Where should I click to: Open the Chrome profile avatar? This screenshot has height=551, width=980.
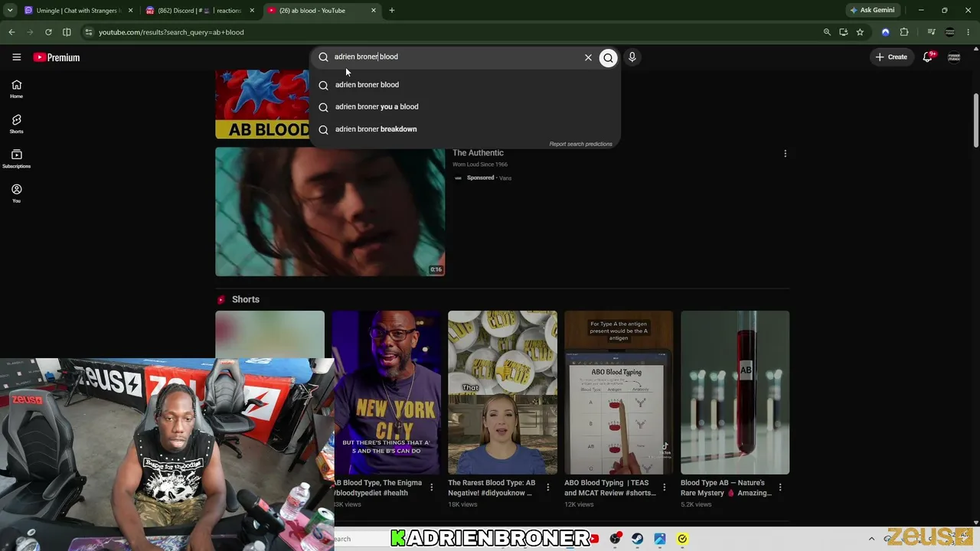click(950, 32)
